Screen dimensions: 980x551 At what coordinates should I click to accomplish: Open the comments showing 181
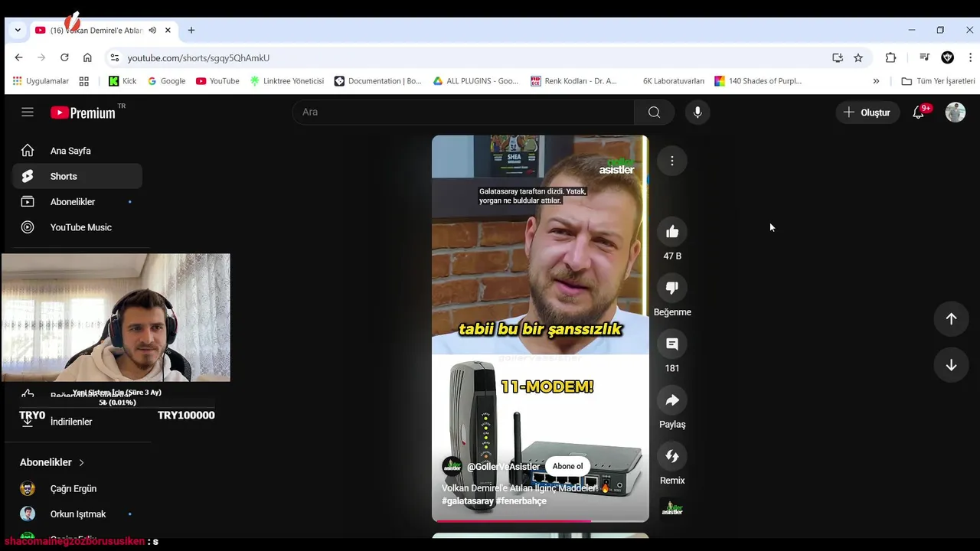coord(672,344)
